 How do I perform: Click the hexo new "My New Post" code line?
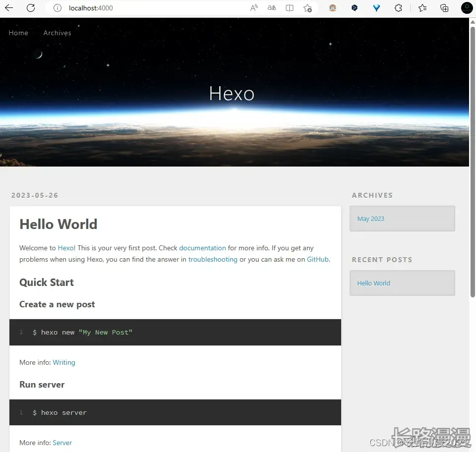[x=83, y=332]
